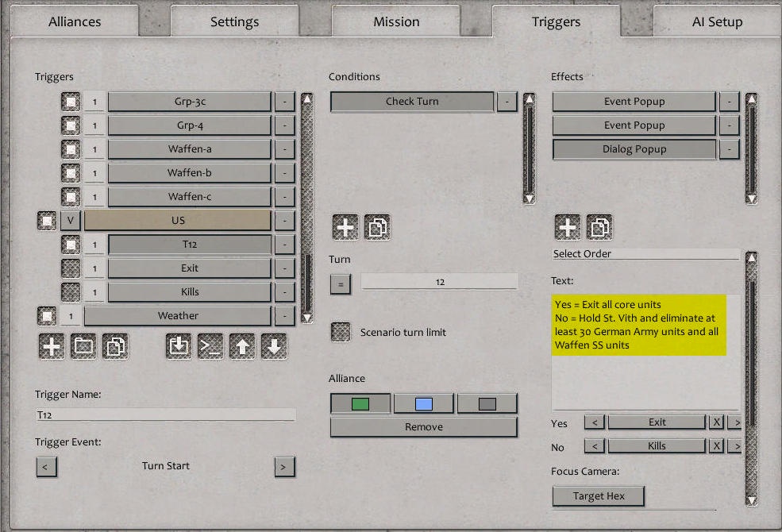Open the folder icon below the trigger list
Image resolution: width=782 pixels, height=532 pixels.
coord(83,346)
